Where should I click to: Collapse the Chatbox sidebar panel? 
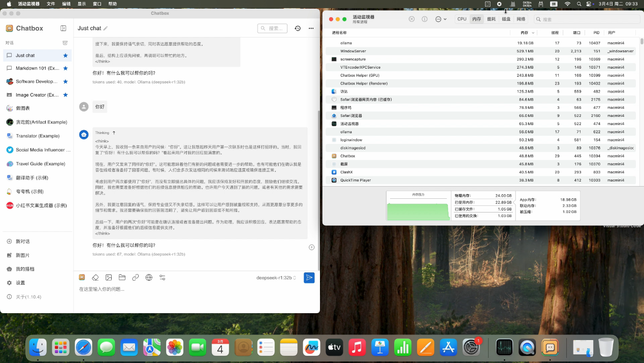(x=63, y=28)
